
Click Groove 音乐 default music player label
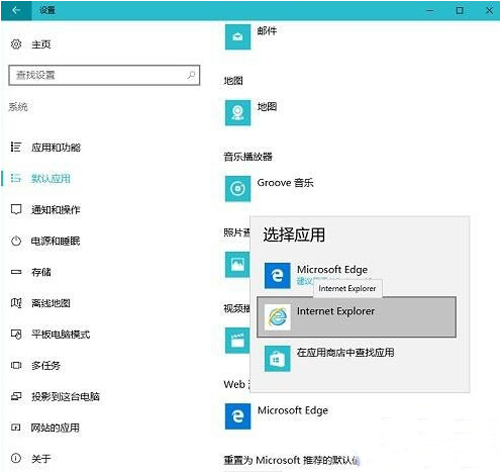(x=285, y=183)
